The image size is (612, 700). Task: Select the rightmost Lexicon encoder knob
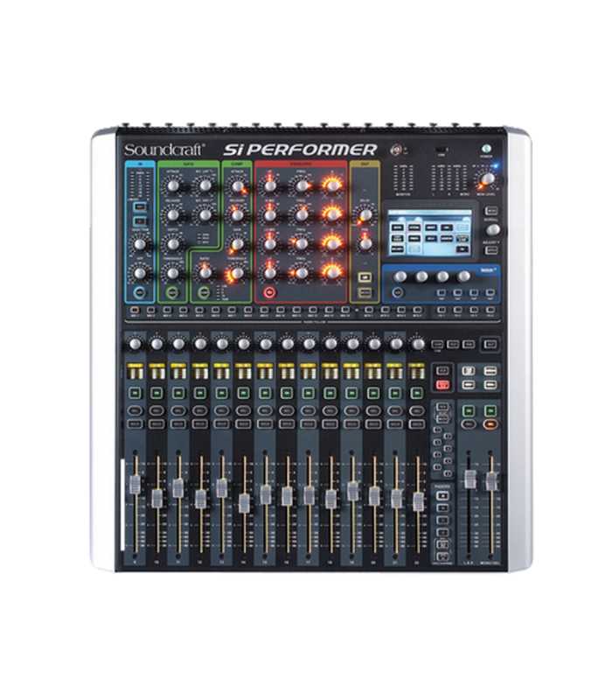coord(464,276)
